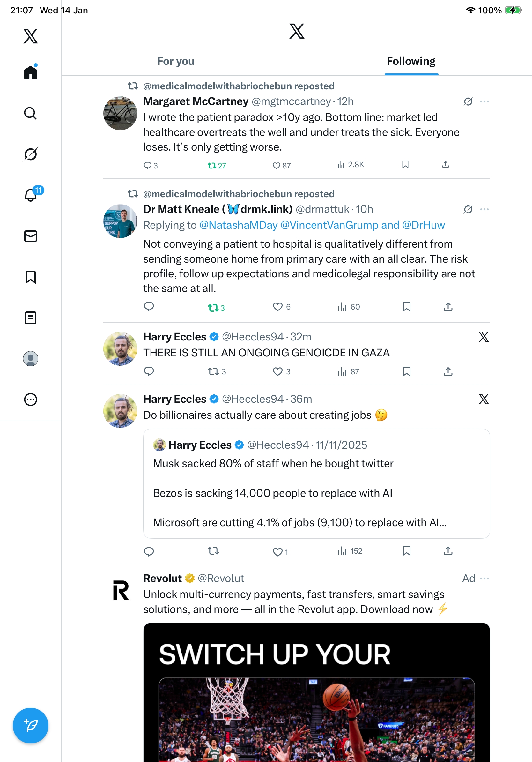Tap the compose new post button
This screenshot has height=762, width=532.
coord(30,726)
